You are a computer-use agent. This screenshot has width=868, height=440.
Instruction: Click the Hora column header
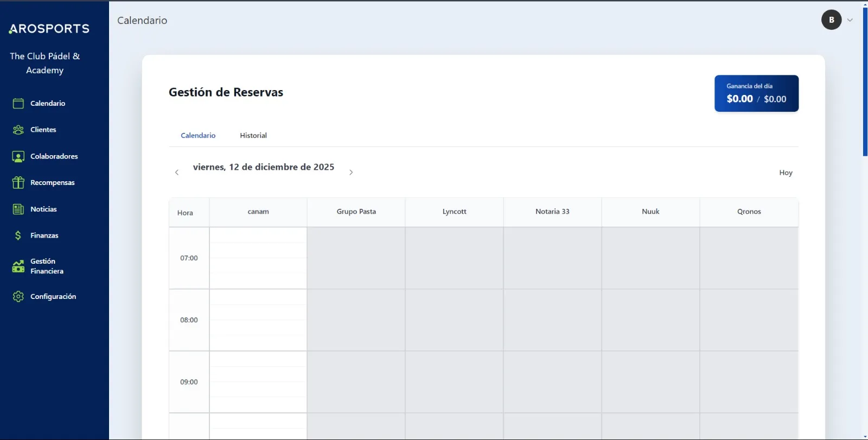click(189, 213)
